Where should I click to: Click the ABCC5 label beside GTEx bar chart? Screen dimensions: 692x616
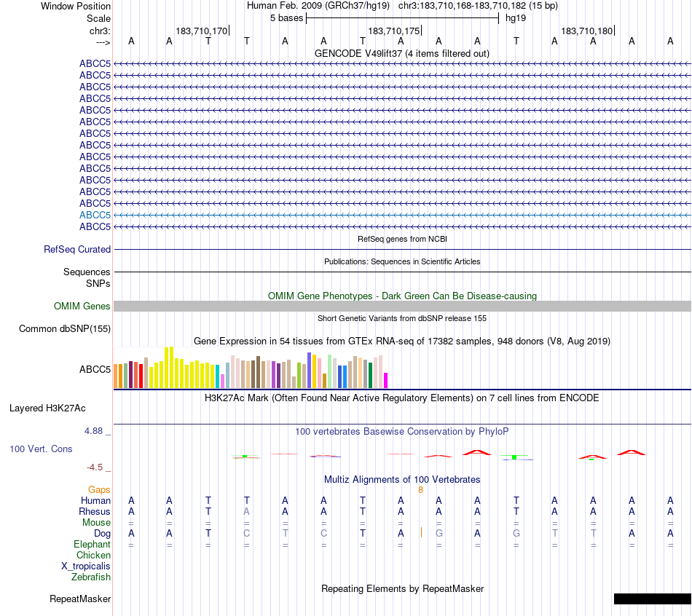(x=95, y=369)
